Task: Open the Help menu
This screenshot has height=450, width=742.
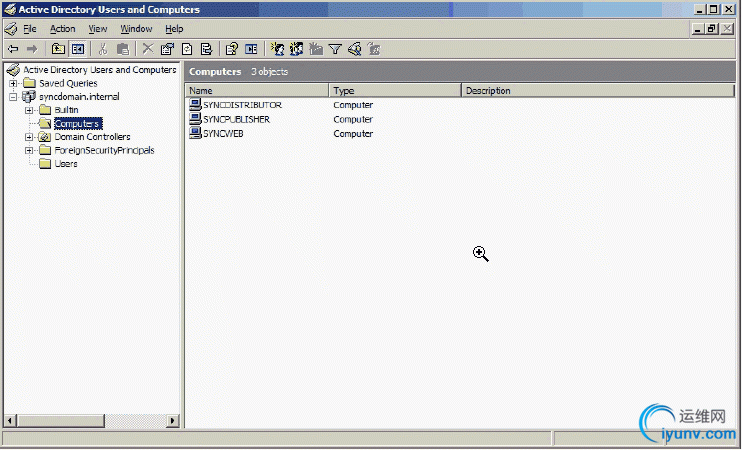Action: point(174,29)
